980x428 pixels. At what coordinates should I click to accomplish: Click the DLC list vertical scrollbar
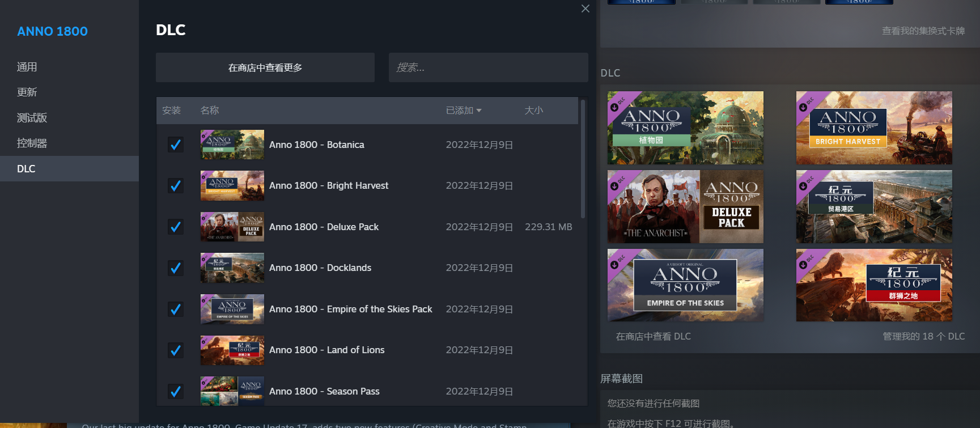click(583, 159)
